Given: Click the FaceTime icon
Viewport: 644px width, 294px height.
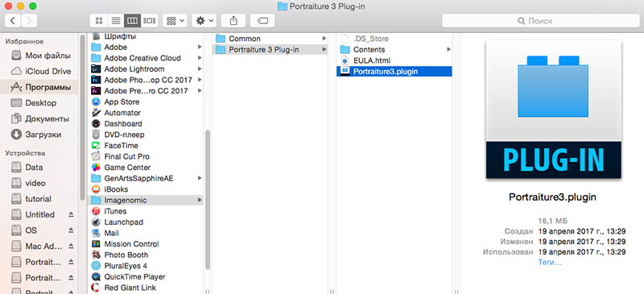Looking at the screenshot, I should pyautogui.click(x=96, y=146).
